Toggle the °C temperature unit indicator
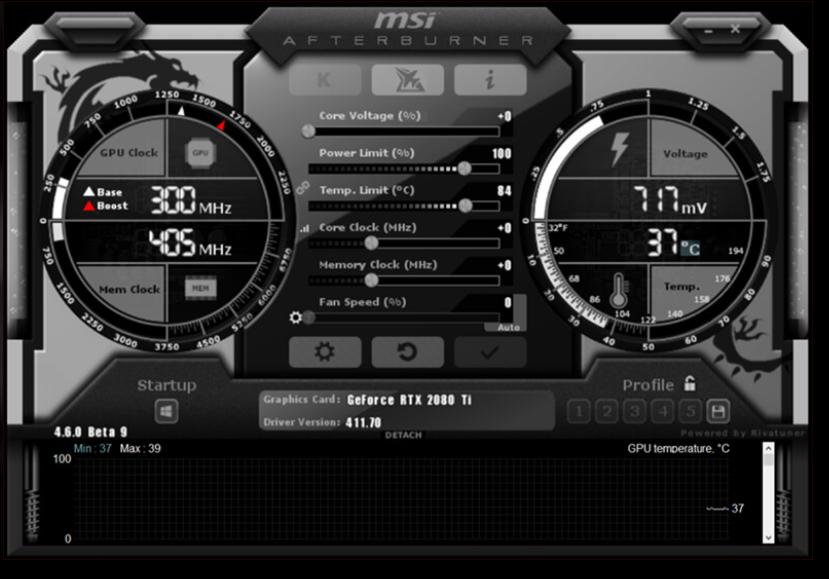This screenshot has width=829, height=579. (x=690, y=248)
